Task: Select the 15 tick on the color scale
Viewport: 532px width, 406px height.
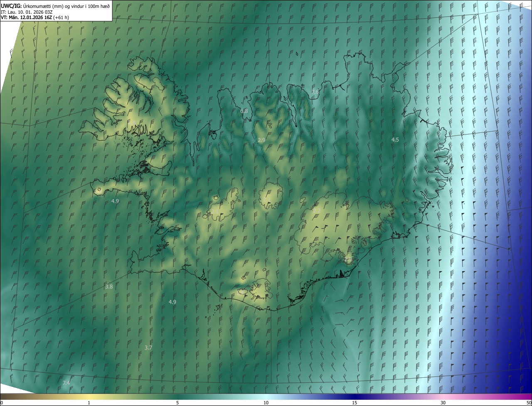Action: tap(355, 403)
